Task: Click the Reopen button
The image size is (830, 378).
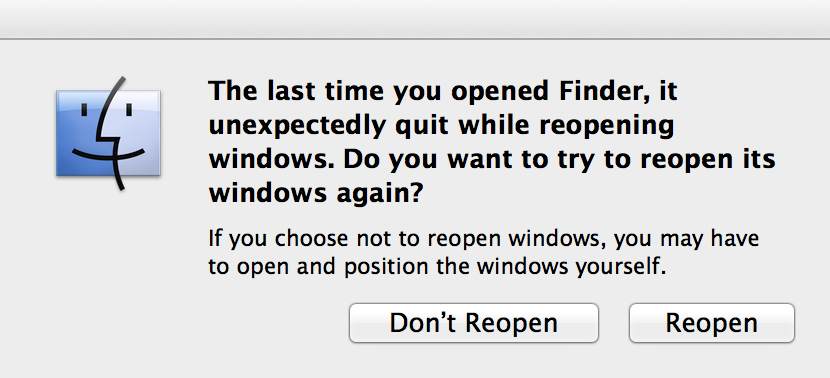Action: point(711,323)
